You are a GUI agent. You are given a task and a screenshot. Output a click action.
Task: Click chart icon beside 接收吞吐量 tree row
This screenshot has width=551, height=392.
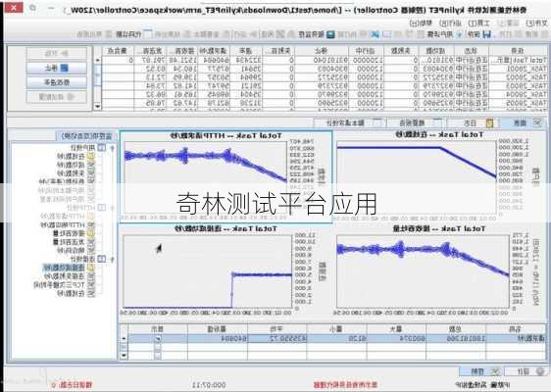(x=91, y=233)
